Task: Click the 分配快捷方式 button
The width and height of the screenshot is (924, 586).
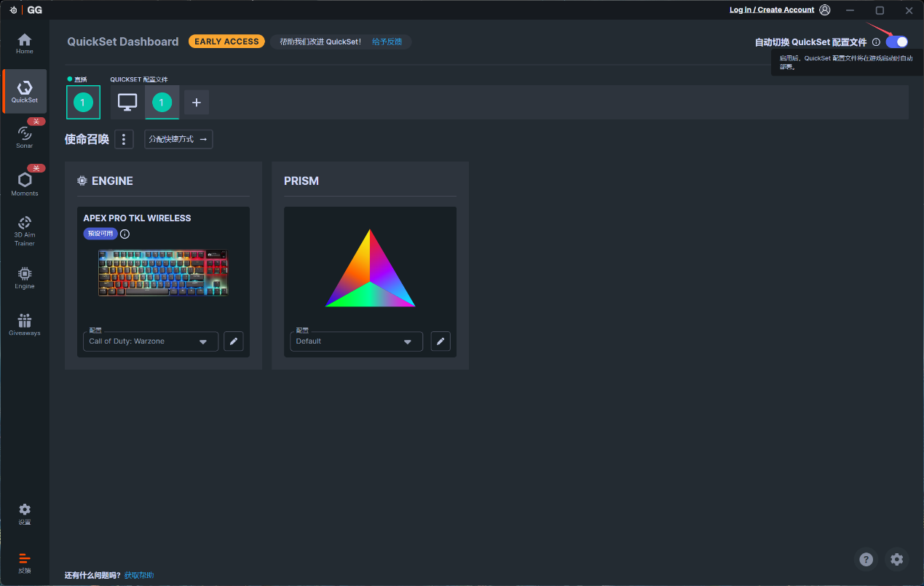Action: click(x=178, y=139)
